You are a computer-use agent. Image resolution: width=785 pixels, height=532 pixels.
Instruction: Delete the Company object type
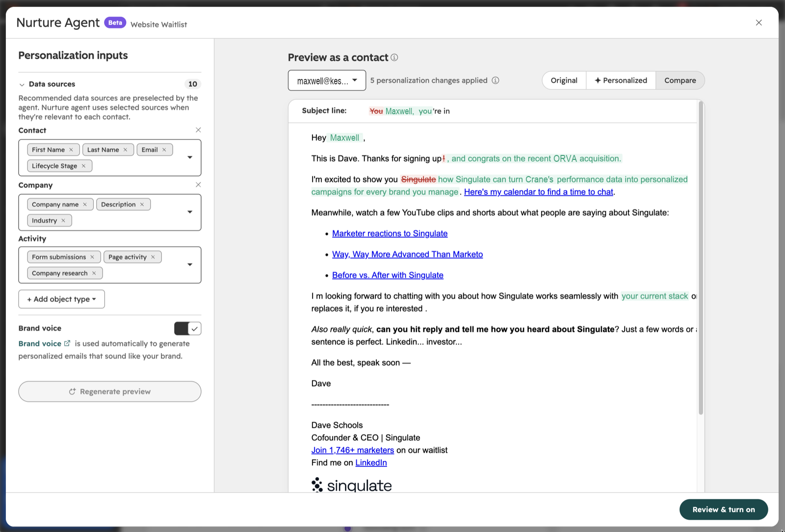[x=198, y=185]
